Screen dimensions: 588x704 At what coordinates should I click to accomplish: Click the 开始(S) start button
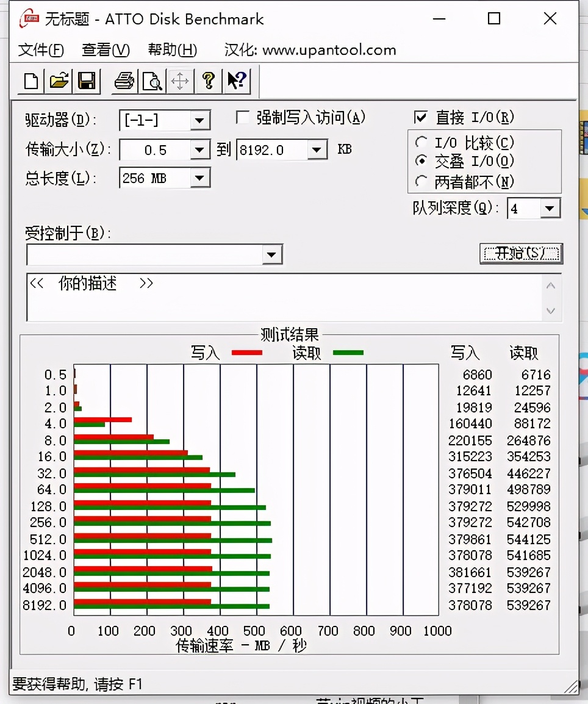521,254
